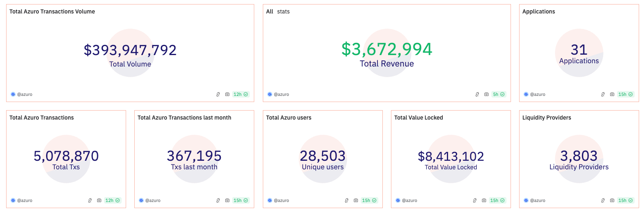Click the 15h badge on Transactions last month card

click(241, 200)
